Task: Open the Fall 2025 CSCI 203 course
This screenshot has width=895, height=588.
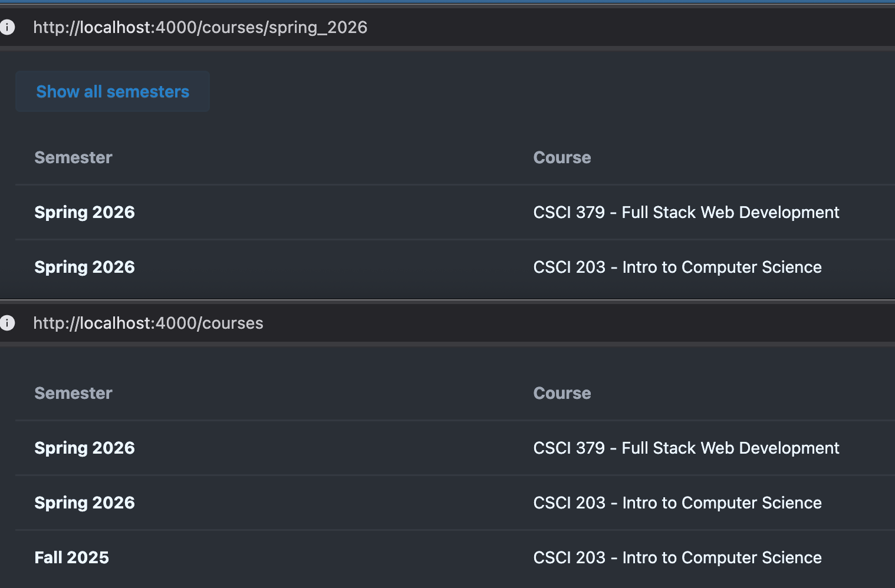Action: 677,557
